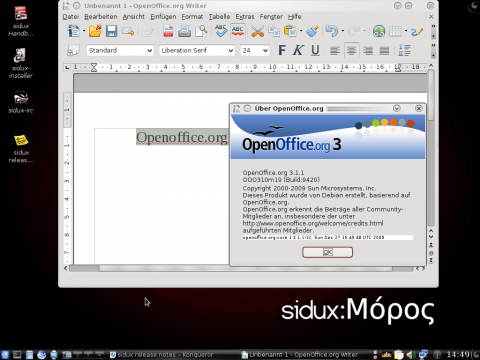
Task: Show the draw functions icon
Action: pos(417,31)
